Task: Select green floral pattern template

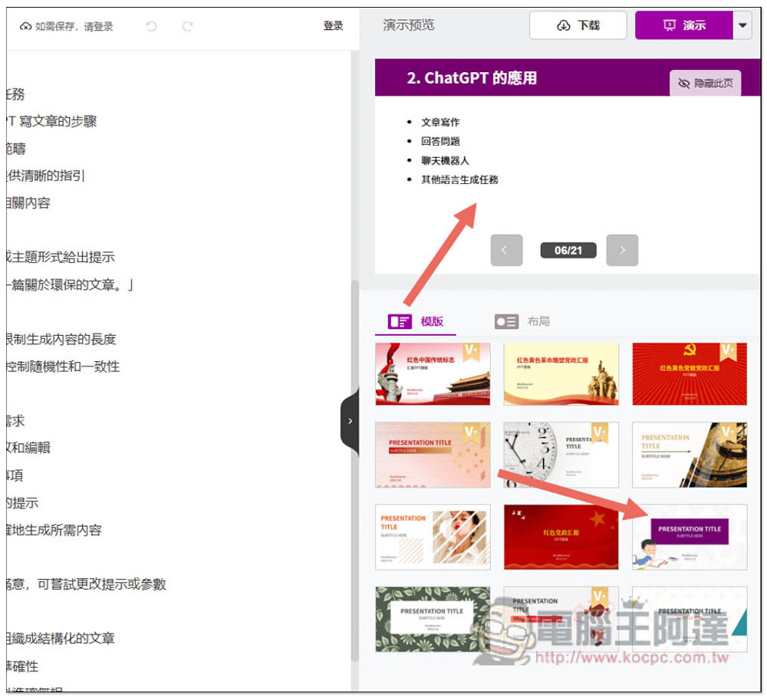Action: (433, 619)
